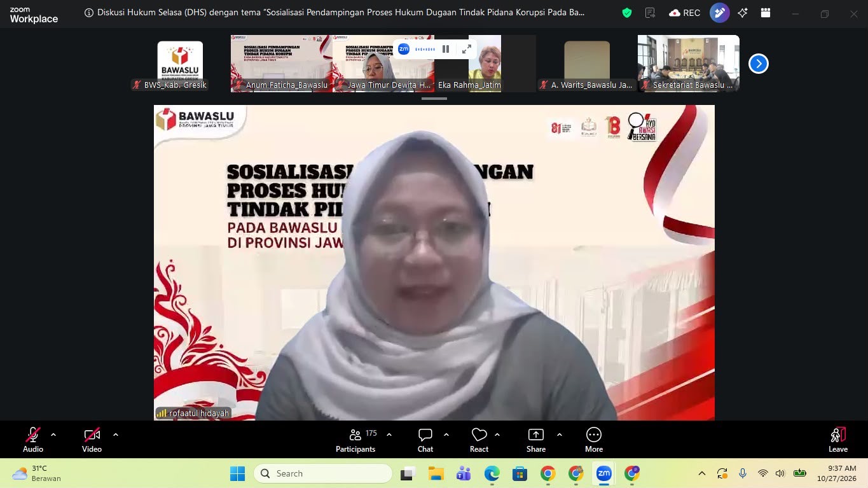This screenshot has height=488, width=868.
Task: Open video options caret beside Video
Action: coord(116,435)
